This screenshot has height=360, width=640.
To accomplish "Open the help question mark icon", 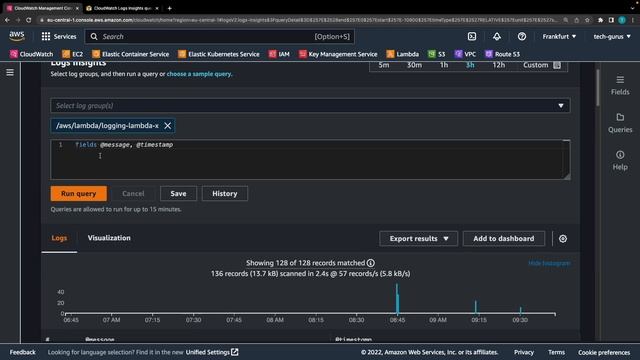I will coord(522,36).
